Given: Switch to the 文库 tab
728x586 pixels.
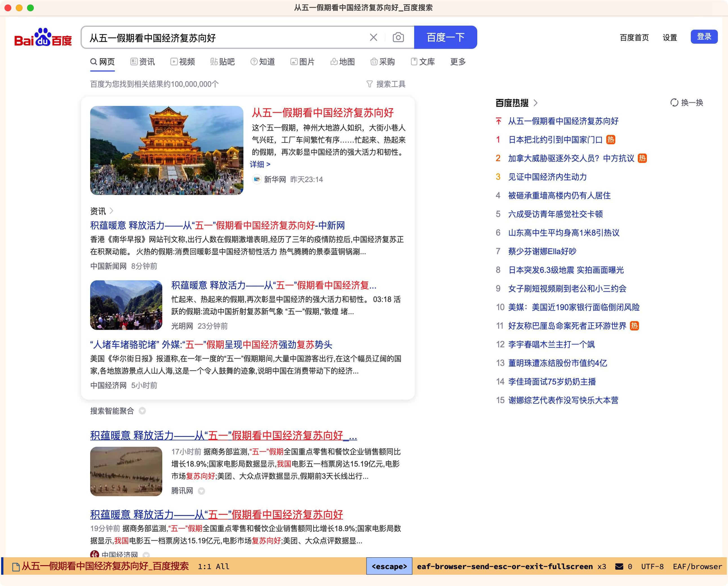Looking at the screenshot, I should 423,61.
